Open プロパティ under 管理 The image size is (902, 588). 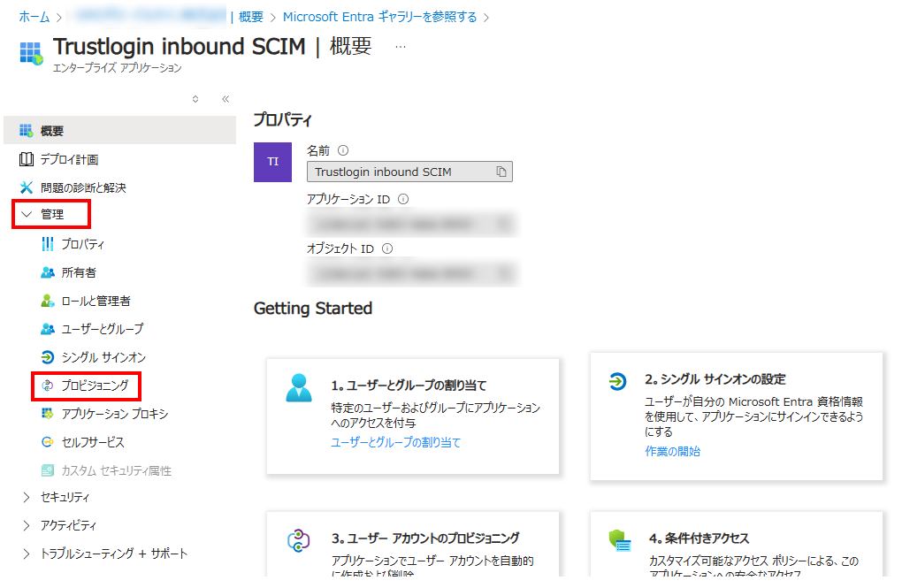[x=83, y=244]
